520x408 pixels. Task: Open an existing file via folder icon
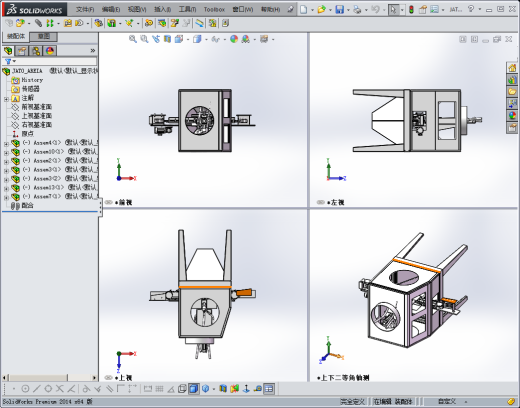(x=321, y=10)
